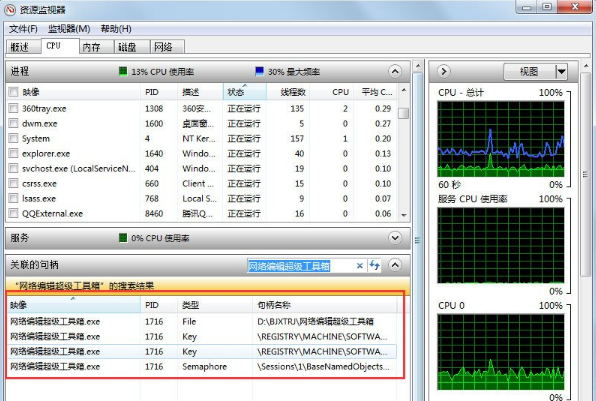Sort handles by 句柄名称 column header

click(x=325, y=305)
